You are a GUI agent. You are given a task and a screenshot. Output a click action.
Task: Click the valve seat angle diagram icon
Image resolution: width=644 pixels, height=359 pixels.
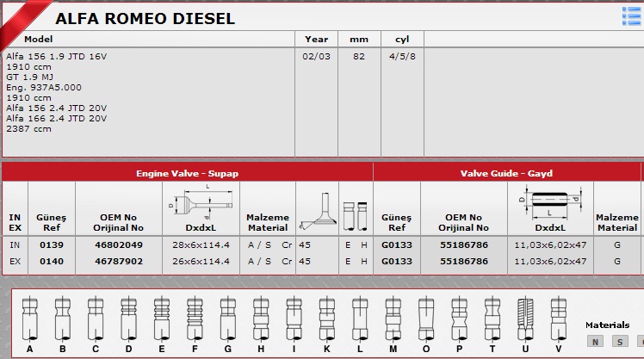tap(318, 211)
